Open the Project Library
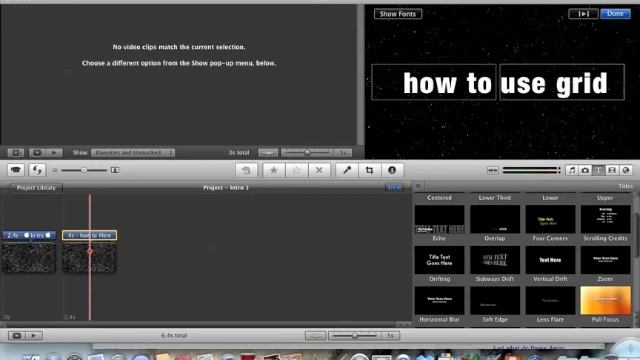Screen dimensions: 640x360 coord(36,188)
